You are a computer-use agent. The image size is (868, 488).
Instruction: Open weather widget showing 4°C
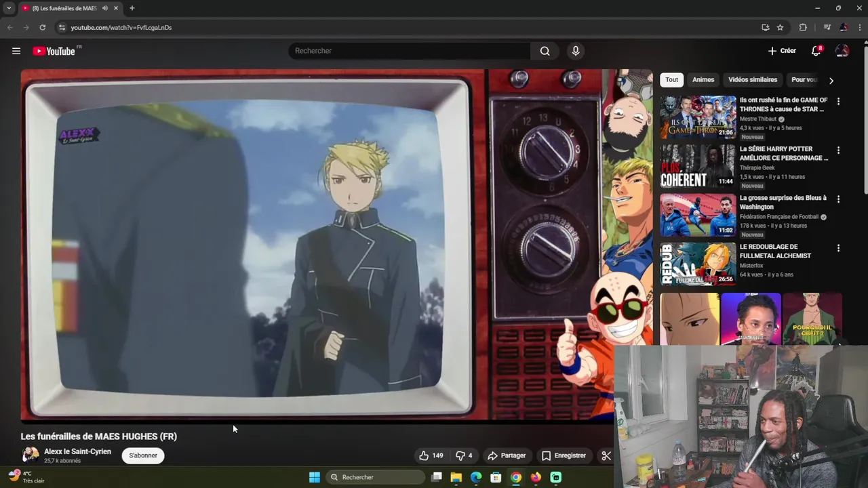26,477
